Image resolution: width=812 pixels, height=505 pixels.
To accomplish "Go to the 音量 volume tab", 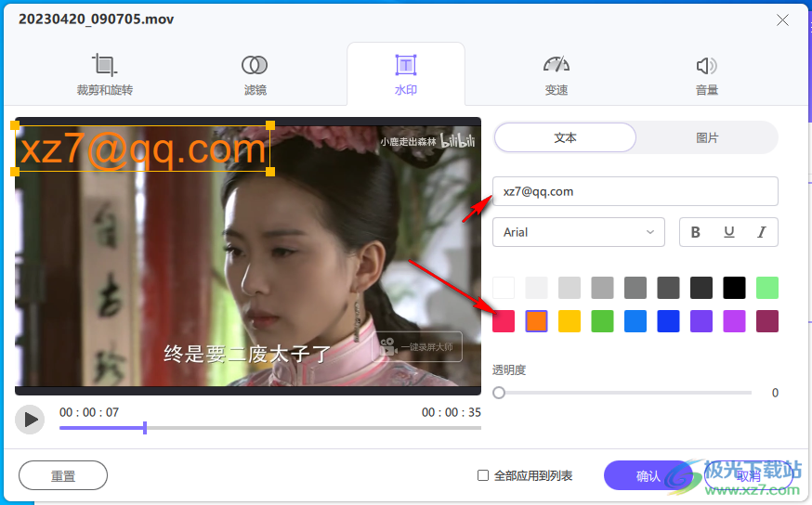I will click(x=707, y=75).
